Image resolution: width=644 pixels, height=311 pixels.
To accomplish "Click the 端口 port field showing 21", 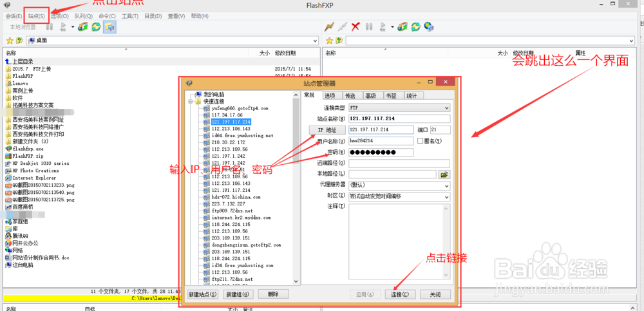I will click(440, 130).
